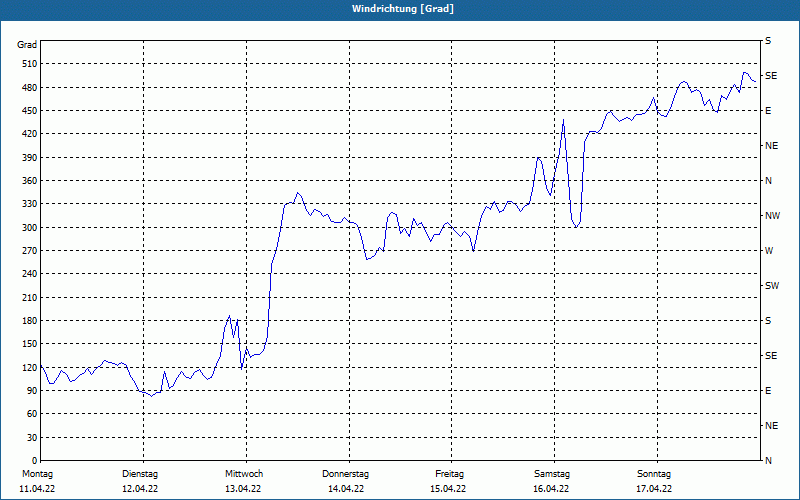Click the 60 degree axis label
Viewport: 800px width, 500px height.
(32, 413)
